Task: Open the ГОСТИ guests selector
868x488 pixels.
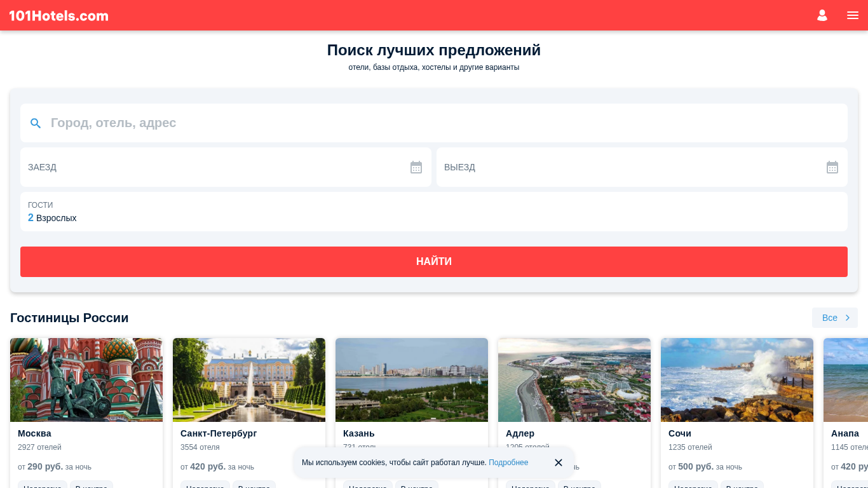Action: pyautogui.click(x=434, y=212)
